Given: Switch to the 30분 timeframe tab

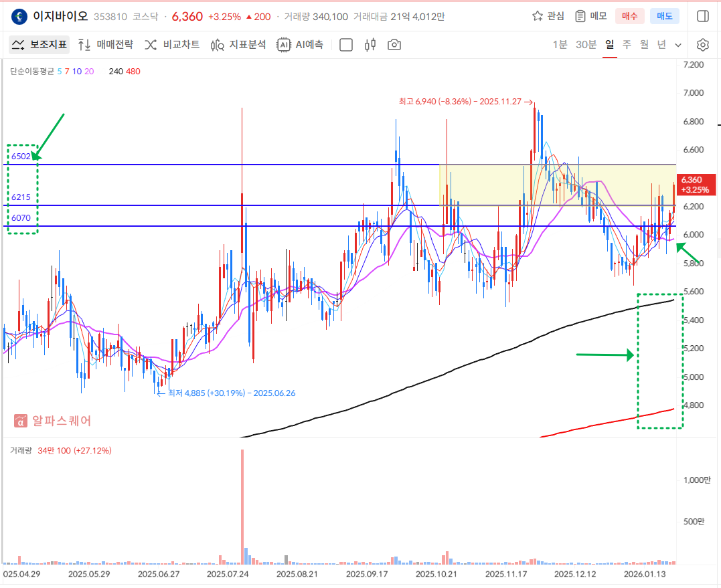Looking at the screenshot, I should [x=586, y=45].
